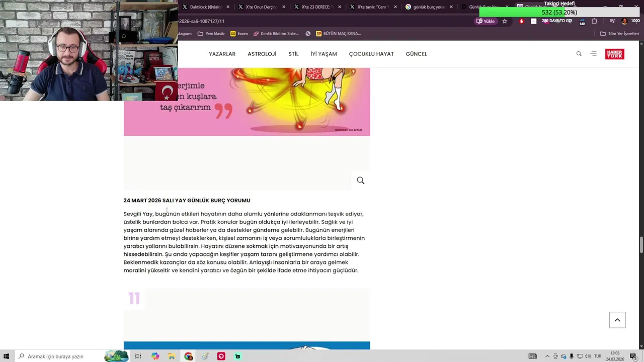Viewport: 644px width, 362px height.
Task: Click the image zoom magnifier icon
Action: (360, 180)
